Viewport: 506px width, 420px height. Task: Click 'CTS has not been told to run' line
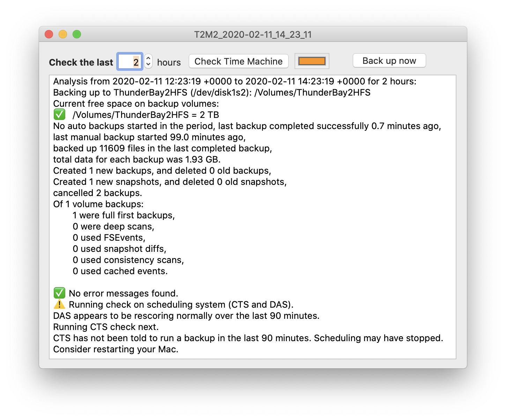tap(248, 338)
